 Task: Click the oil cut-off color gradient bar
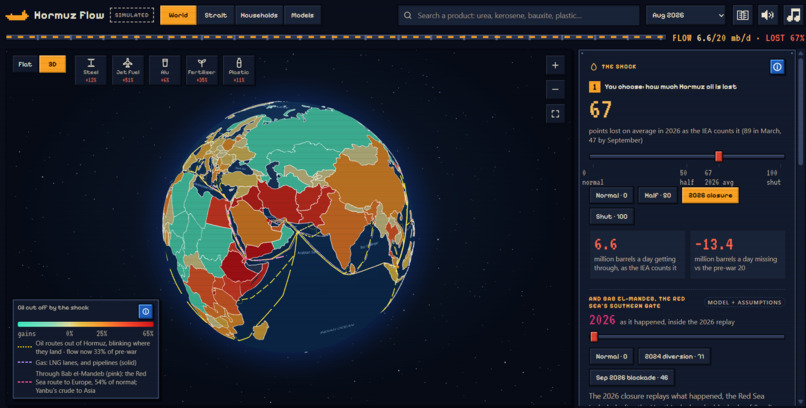(85, 324)
